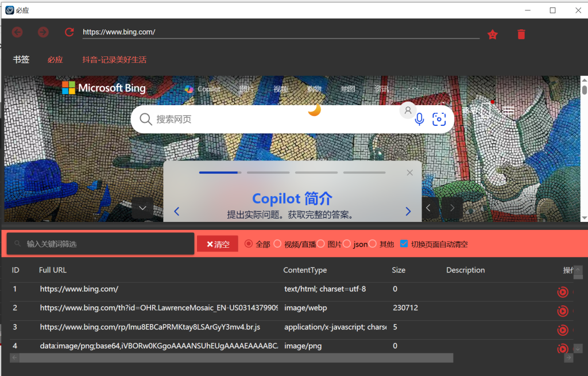Select the json filter radio

click(x=347, y=244)
